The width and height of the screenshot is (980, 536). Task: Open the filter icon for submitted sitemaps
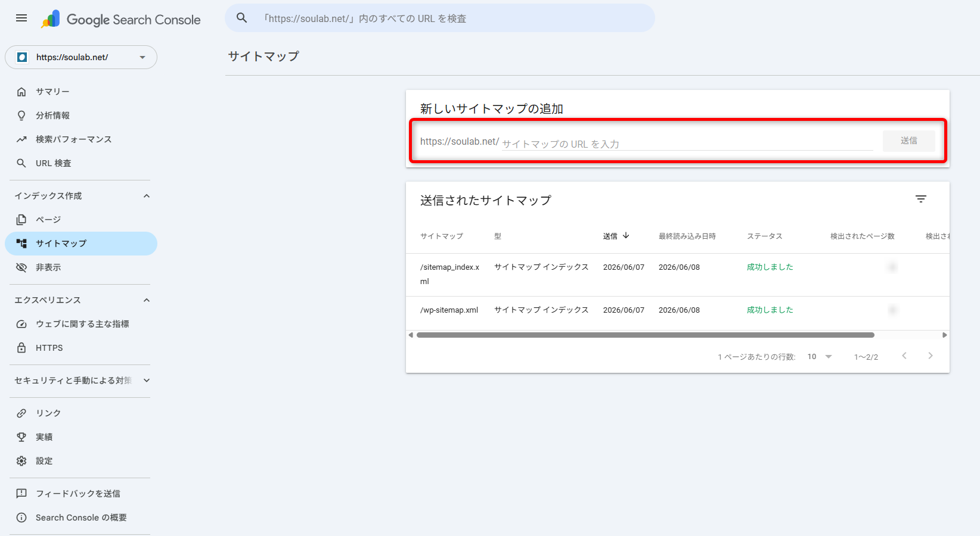click(x=921, y=199)
